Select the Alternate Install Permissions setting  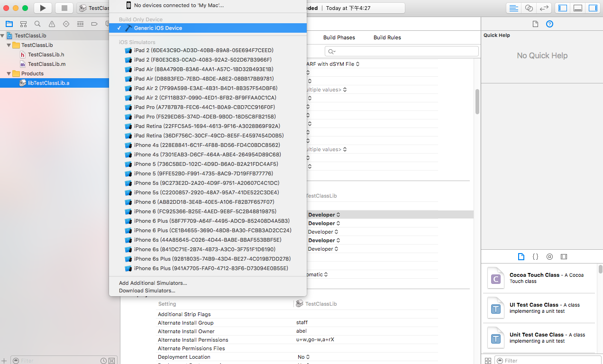pos(298,340)
